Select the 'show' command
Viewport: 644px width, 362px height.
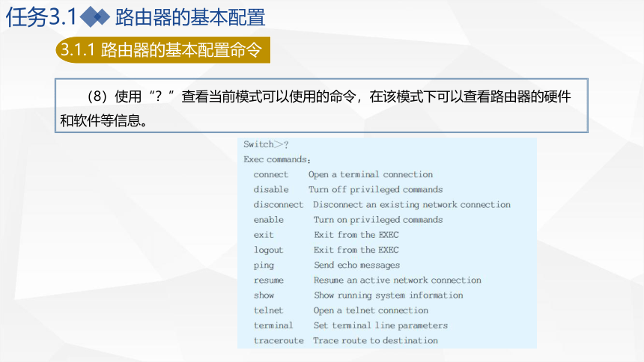point(264,295)
